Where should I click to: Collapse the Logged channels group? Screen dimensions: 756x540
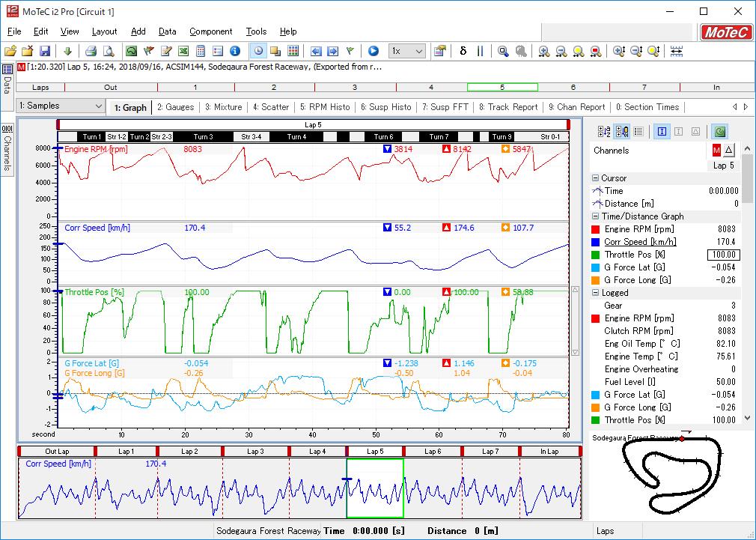(596, 292)
